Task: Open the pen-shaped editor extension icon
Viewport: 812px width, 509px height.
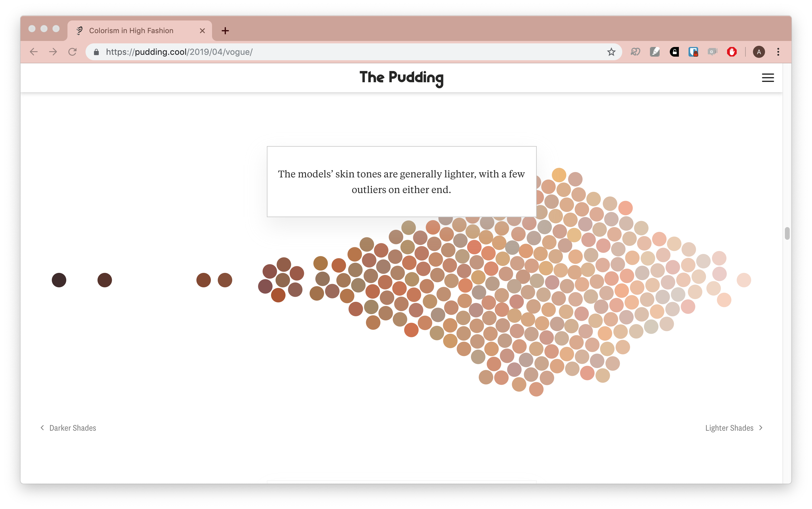Action: click(x=654, y=52)
